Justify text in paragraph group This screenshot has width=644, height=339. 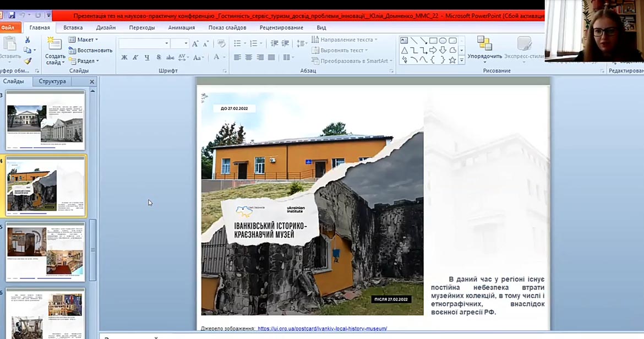(271, 57)
